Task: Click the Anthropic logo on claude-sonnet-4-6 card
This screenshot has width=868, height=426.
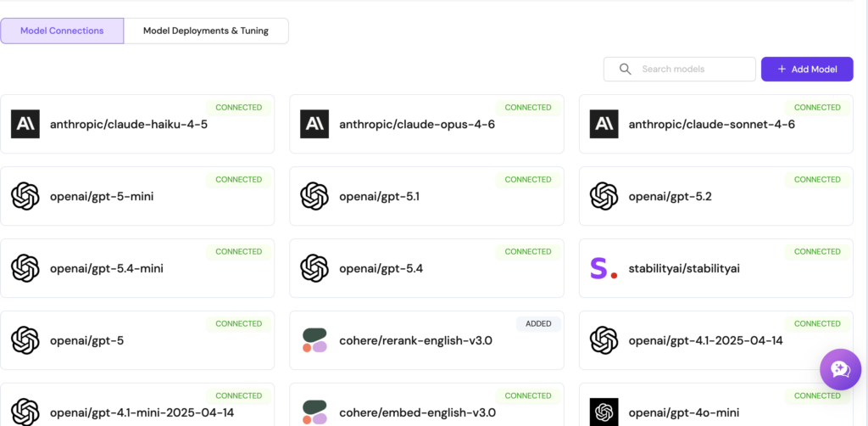Action: pos(604,124)
